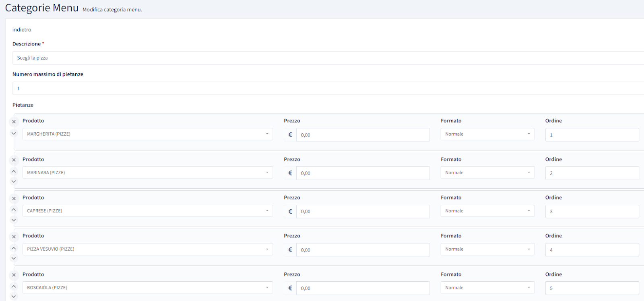Click the Prezzo field in CAPRESE row
Screen dimensions: 644x301
click(363, 211)
